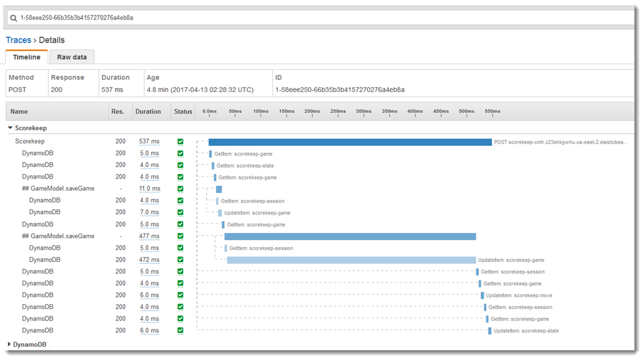Switch to the Raw data tab
The width and height of the screenshot is (644, 360).
point(72,57)
